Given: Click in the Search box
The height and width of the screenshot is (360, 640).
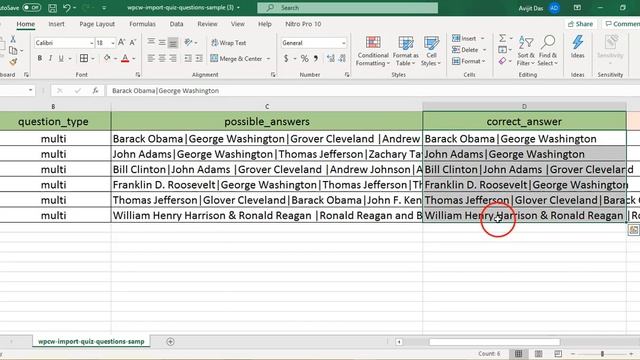Looking at the screenshot, I should click(x=348, y=8).
